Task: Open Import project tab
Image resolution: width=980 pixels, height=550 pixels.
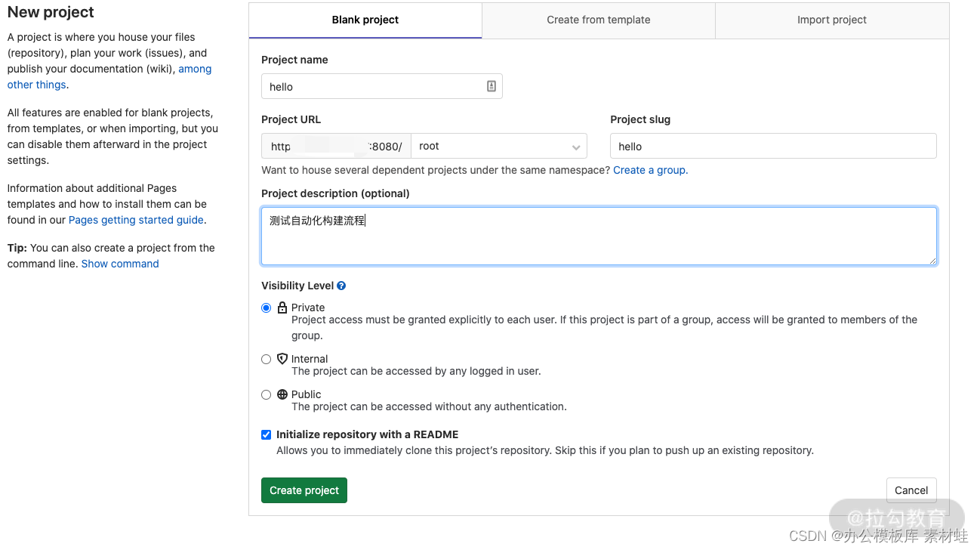Action: 832,20
